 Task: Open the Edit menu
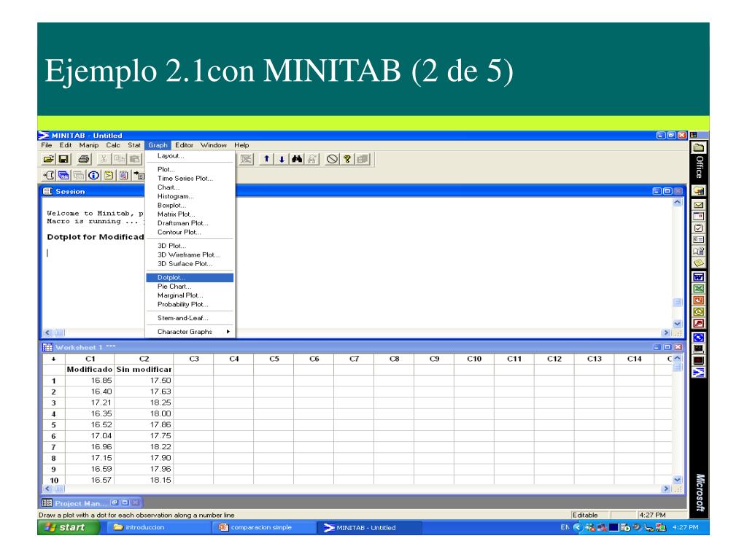click(x=65, y=145)
